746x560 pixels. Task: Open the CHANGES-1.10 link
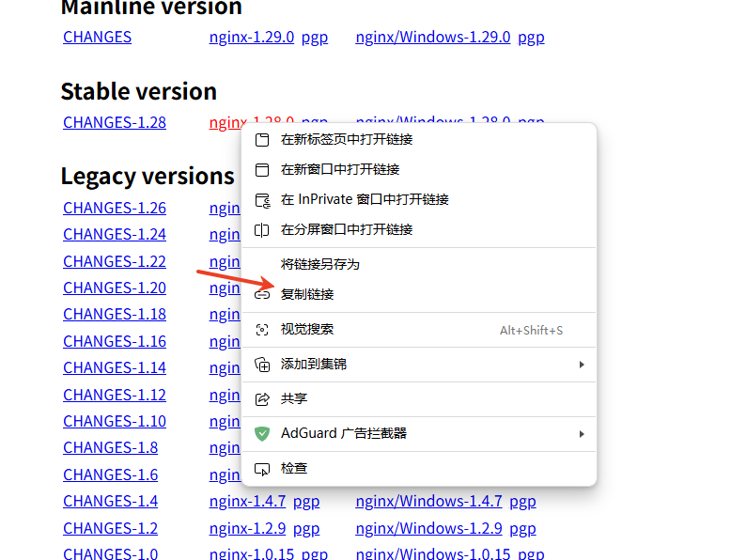(115, 421)
